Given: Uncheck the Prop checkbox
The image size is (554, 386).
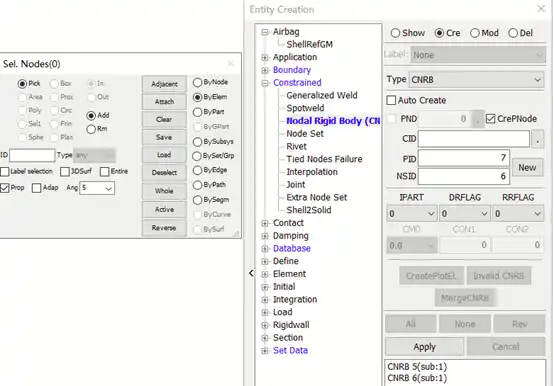Looking at the screenshot, I should [x=5, y=188].
